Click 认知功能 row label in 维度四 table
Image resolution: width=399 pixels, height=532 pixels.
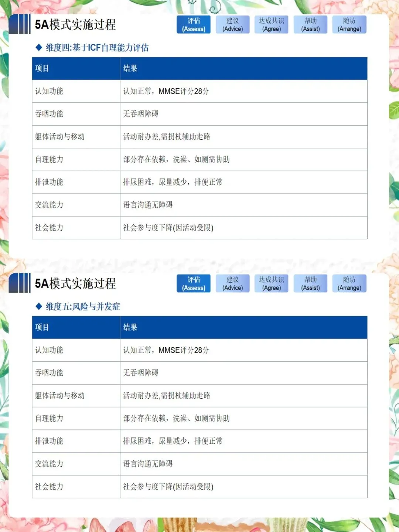coord(49,91)
